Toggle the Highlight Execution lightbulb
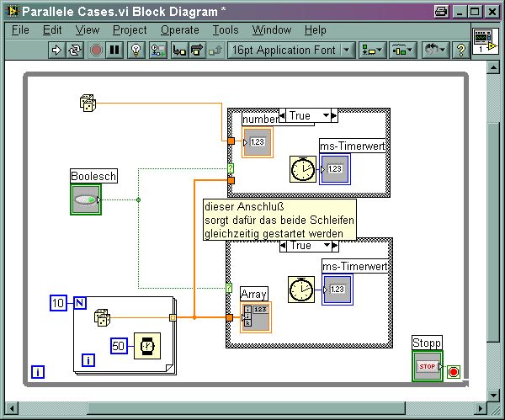 point(136,51)
